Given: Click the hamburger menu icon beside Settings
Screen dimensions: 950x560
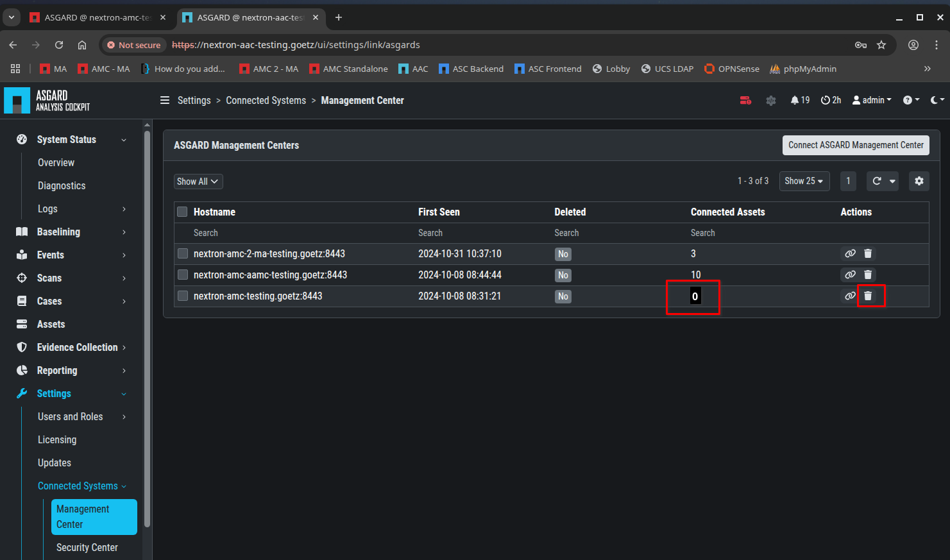Looking at the screenshot, I should [165, 100].
